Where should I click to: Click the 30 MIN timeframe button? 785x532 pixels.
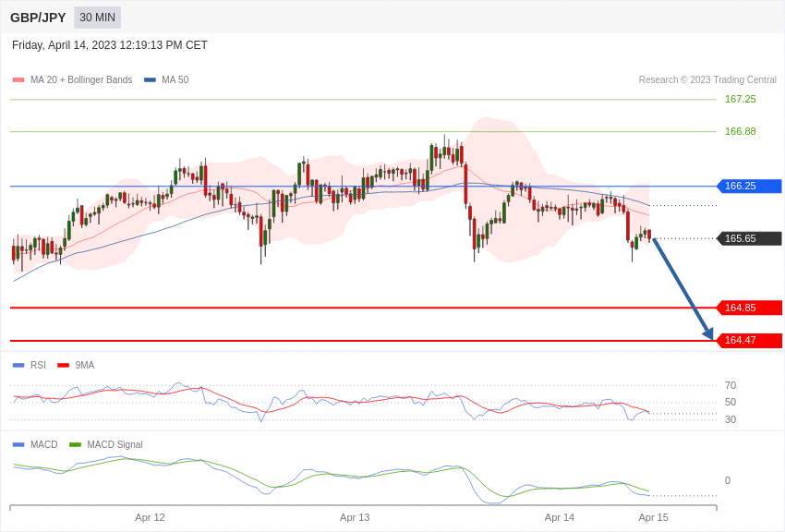(x=98, y=18)
